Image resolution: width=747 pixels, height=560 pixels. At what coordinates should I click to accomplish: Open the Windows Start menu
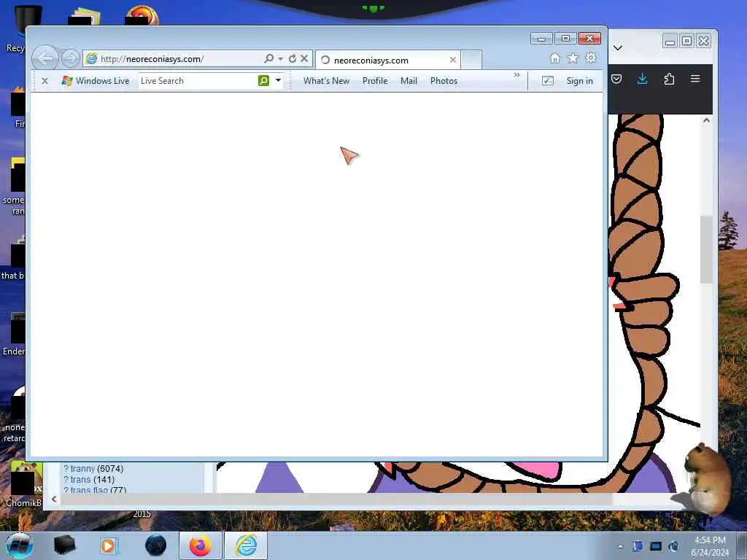click(x=20, y=545)
